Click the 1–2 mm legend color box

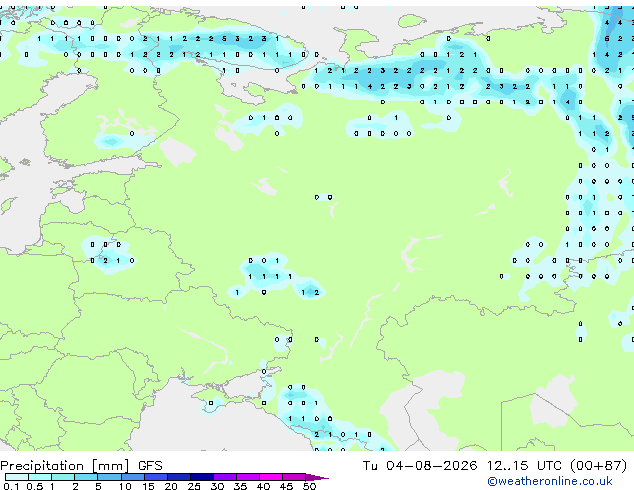tap(63, 477)
